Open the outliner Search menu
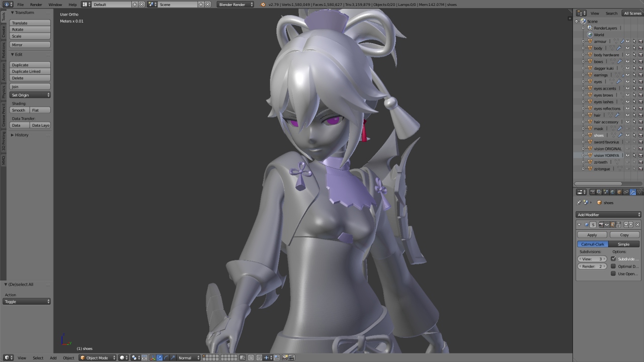Image resolution: width=644 pixels, height=362 pixels. coord(611,13)
